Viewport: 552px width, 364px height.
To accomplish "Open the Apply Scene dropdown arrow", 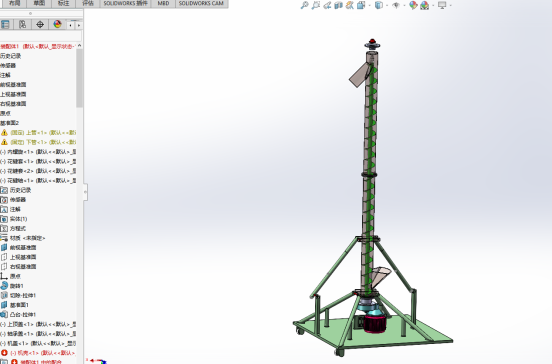I will coord(433,6).
